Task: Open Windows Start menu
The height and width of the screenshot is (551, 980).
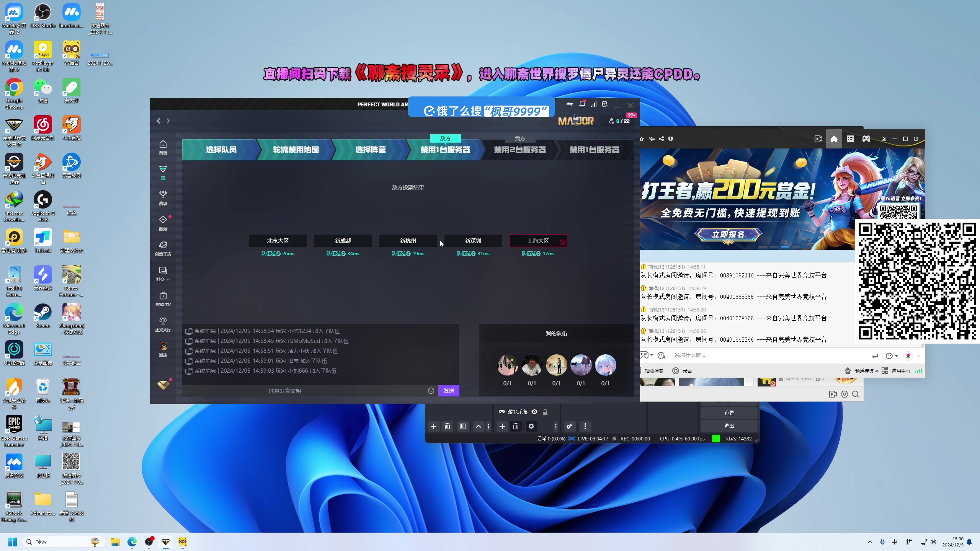Action: (13, 542)
